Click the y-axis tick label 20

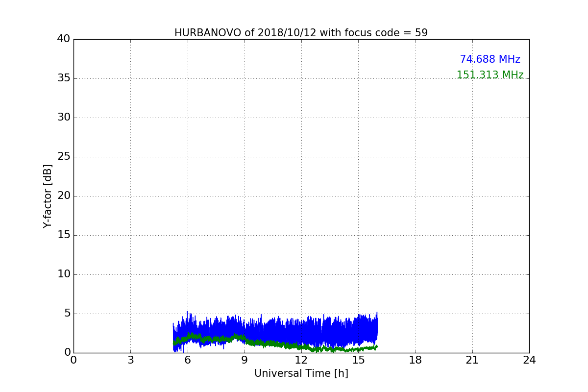pos(64,196)
